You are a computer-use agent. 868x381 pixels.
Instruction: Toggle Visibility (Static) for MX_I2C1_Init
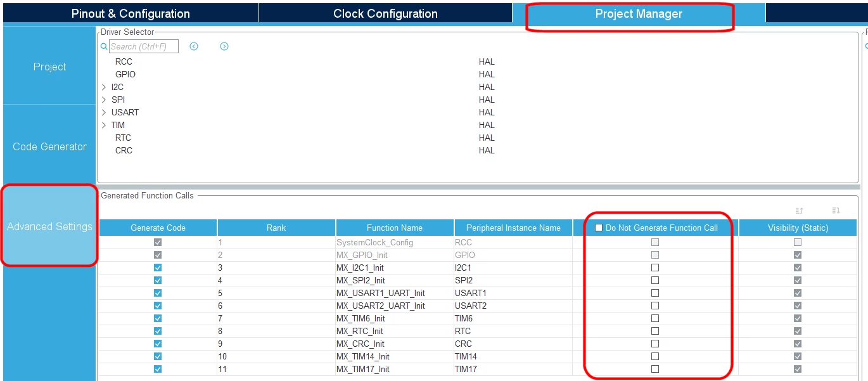coord(798,268)
